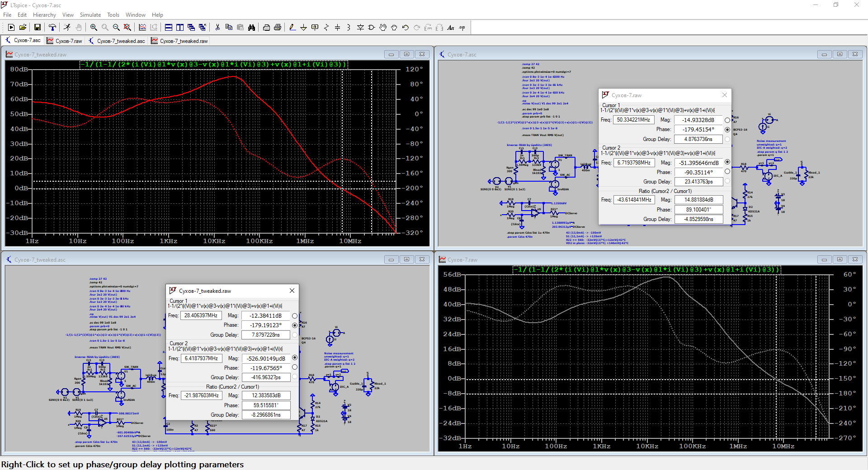Place a ground symbol tool
The width and height of the screenshot is (868, 470).
pos(303,28)
